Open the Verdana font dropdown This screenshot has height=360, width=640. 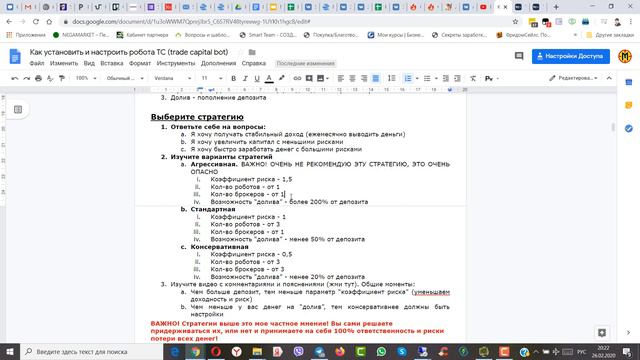[172, 78]
